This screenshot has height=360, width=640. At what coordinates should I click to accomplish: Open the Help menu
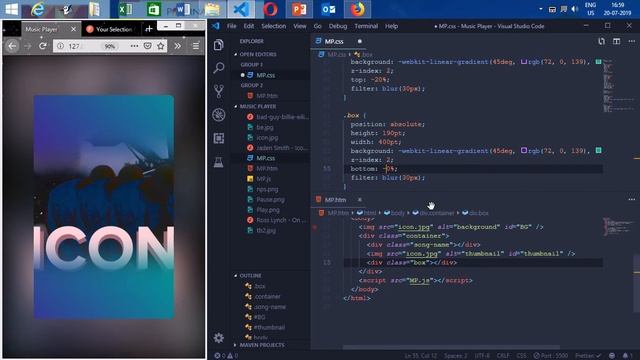(x=391, y=26)
